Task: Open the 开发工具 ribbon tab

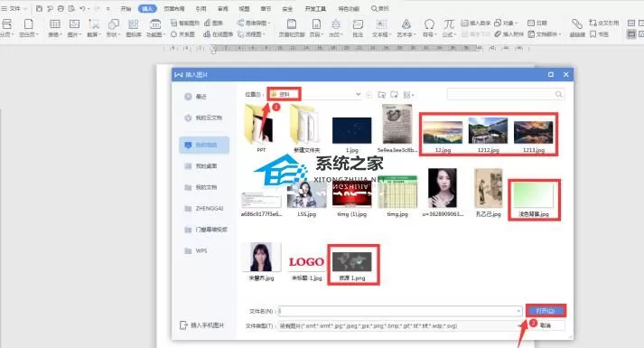Action: tap(315, 8)
